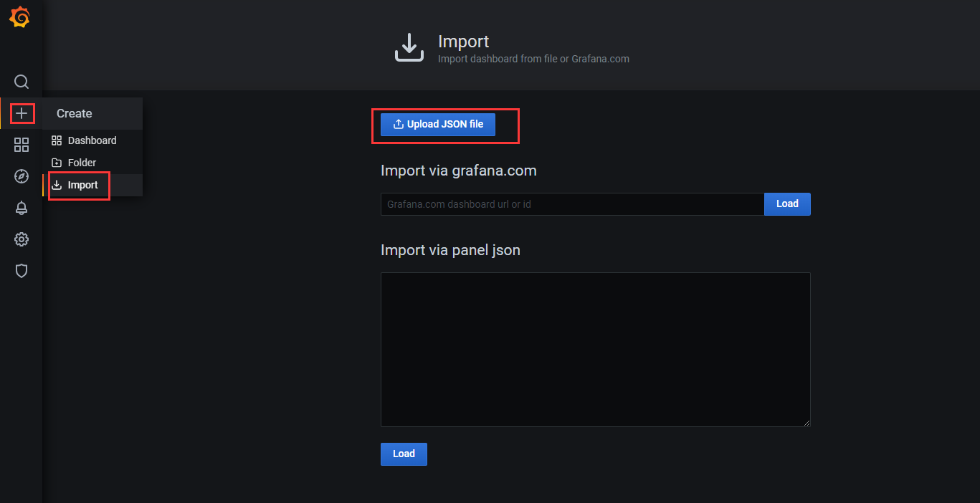This screenshot has width=980, height=503.
Task: Open the Configuration gear icon
Action: [x=22, y=239]
